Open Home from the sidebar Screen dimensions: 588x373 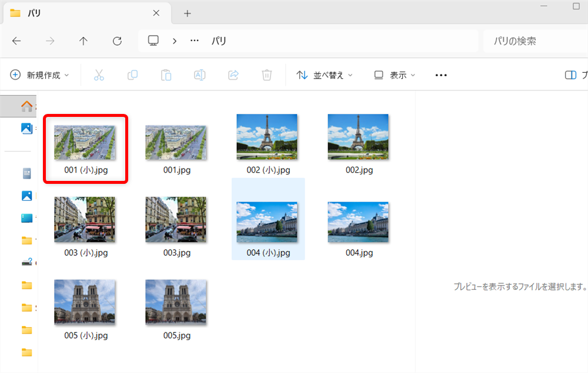click(x=26, y=106)
